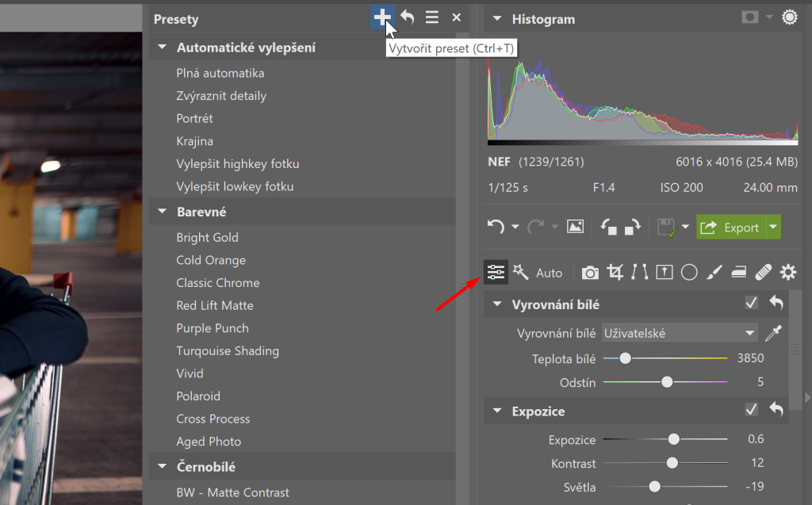Reset Expozice section with its arrow
Viewport: 812px width, 505px height.
(x=776, y=409)
